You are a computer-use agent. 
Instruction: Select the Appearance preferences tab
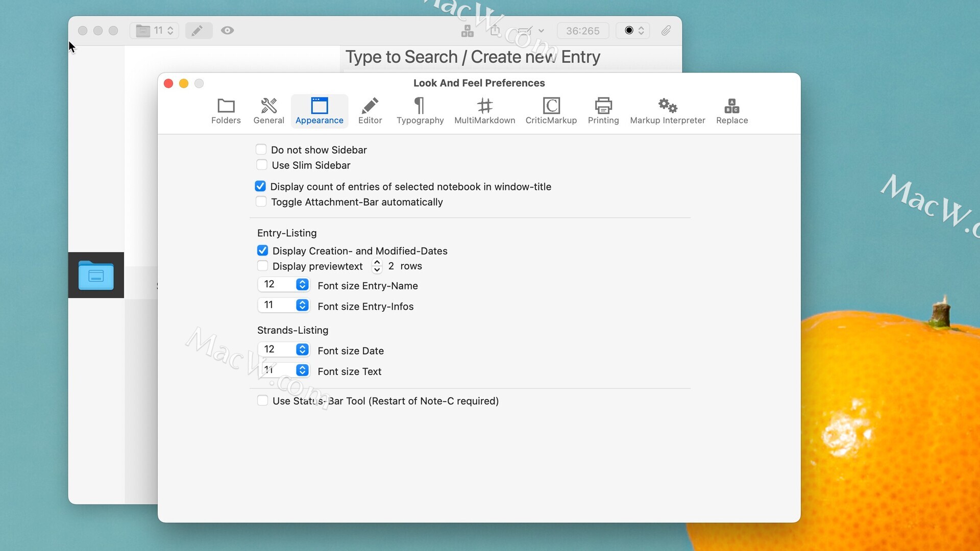(x=320, y=111)
